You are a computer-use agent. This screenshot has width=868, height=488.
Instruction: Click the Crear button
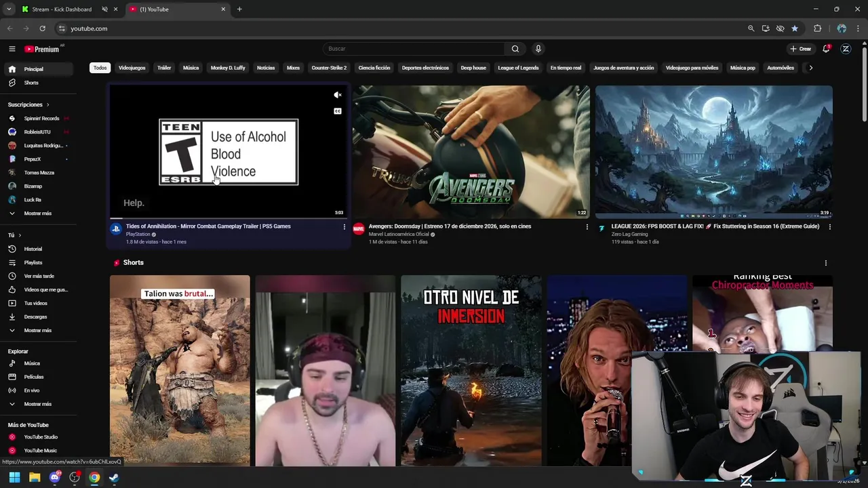point(800,49)
